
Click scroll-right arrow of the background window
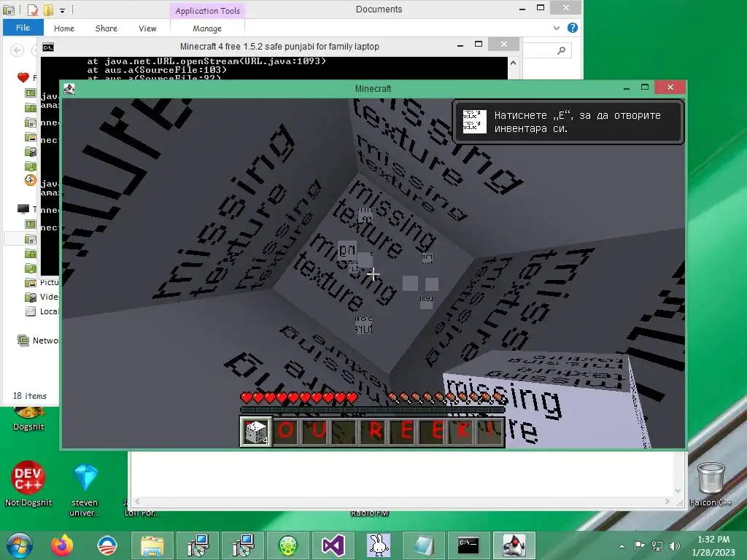click(x=667, y=502)
